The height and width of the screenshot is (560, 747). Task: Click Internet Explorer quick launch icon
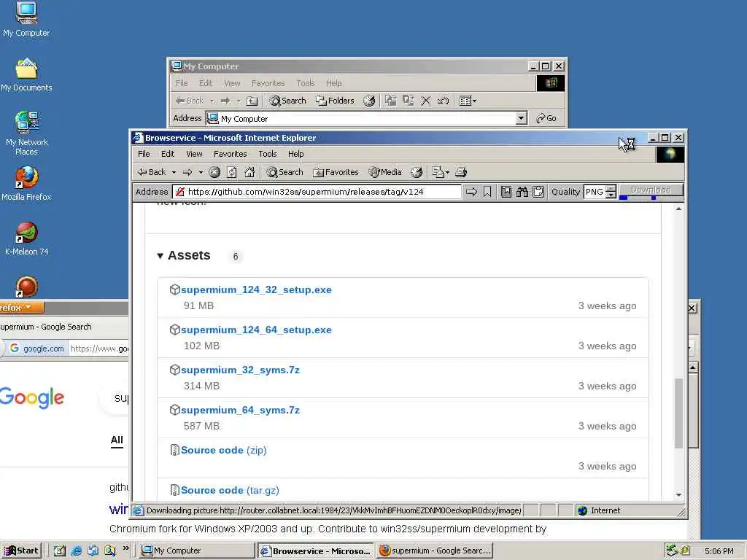76,551
